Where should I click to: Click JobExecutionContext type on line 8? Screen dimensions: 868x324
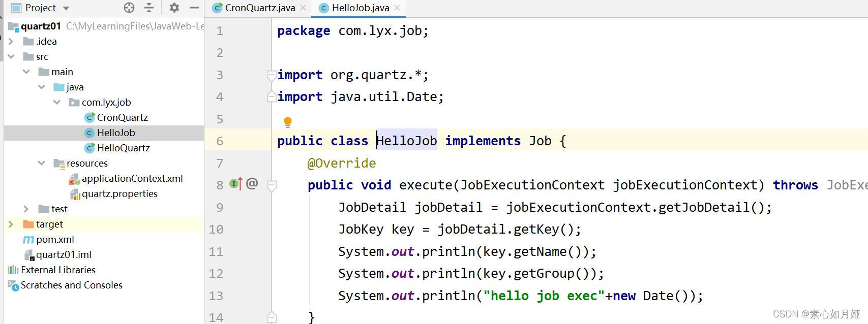click(532, 185)
